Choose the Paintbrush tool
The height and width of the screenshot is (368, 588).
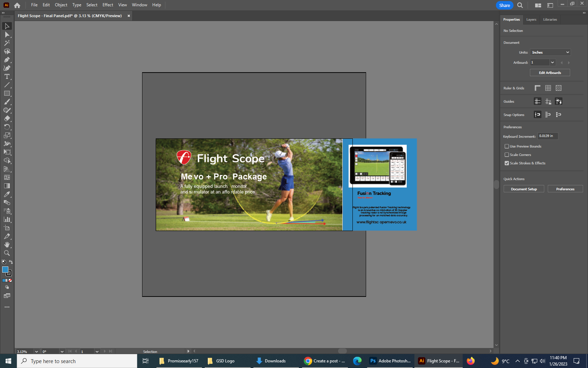7,102
